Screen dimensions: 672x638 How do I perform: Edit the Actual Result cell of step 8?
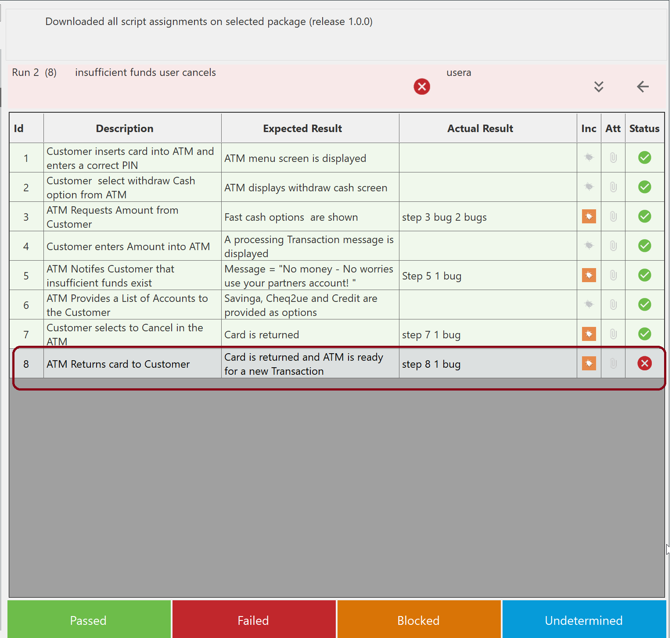pos(487,364)
